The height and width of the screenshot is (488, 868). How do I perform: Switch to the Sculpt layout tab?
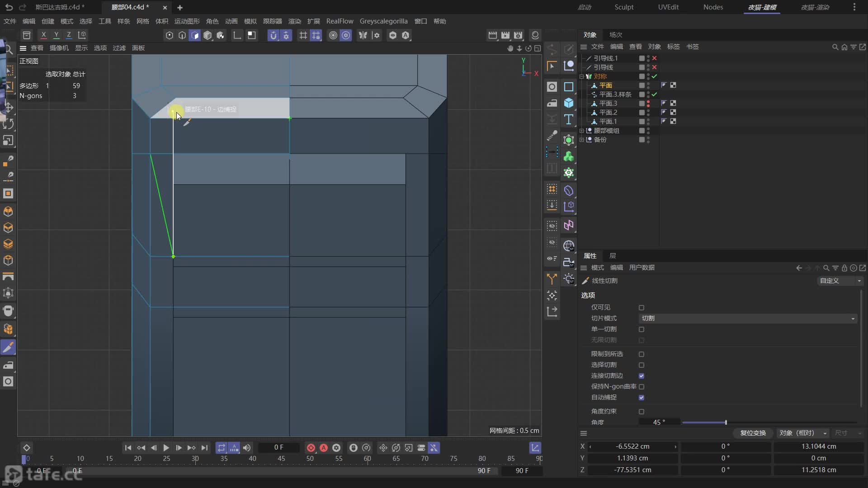pyautogui.click(x=624, y=7)
